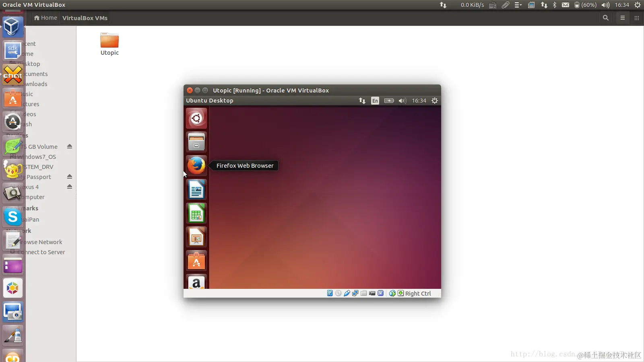Click the Amazon launcher icon in VM
Image resolution: width=644 pixels, height=362 pixels.
click(196, 282)
